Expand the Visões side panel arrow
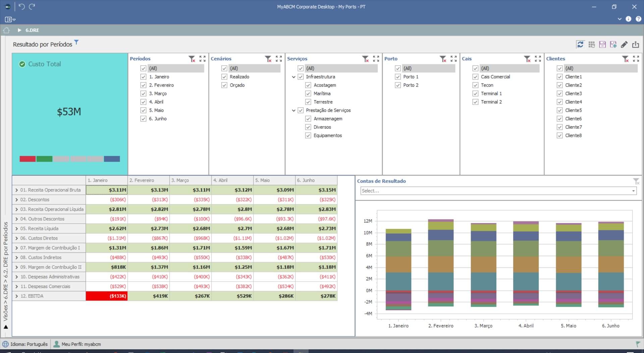Screen dimensions: 644x353 pyautogui.click(x=6, y=327)
